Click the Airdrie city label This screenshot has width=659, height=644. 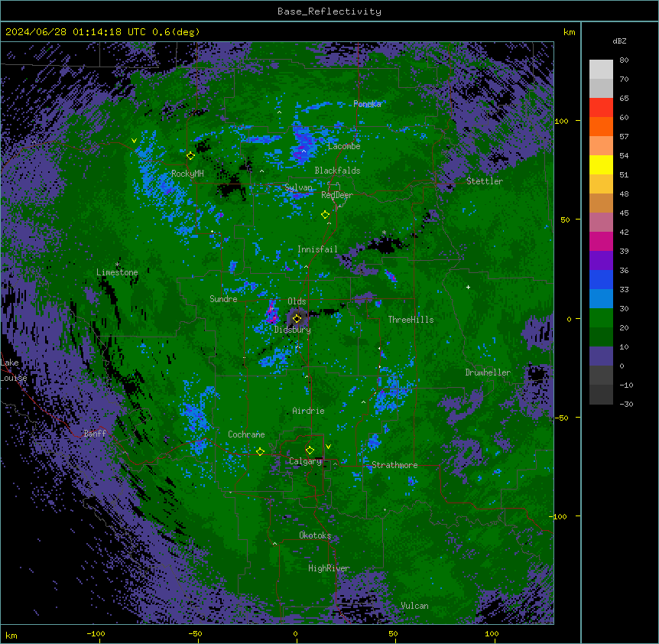(308, 411)
